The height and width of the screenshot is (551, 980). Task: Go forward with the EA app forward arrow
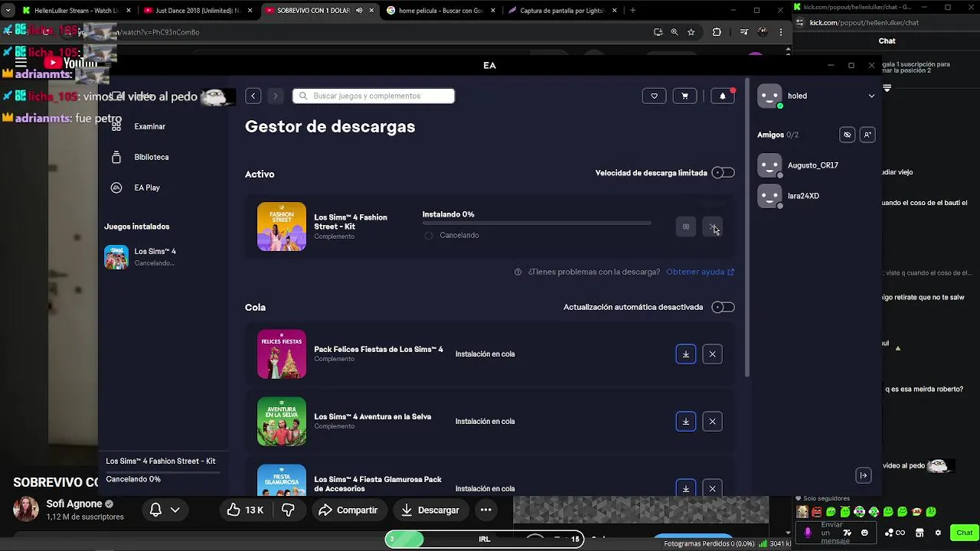point(276,96)
